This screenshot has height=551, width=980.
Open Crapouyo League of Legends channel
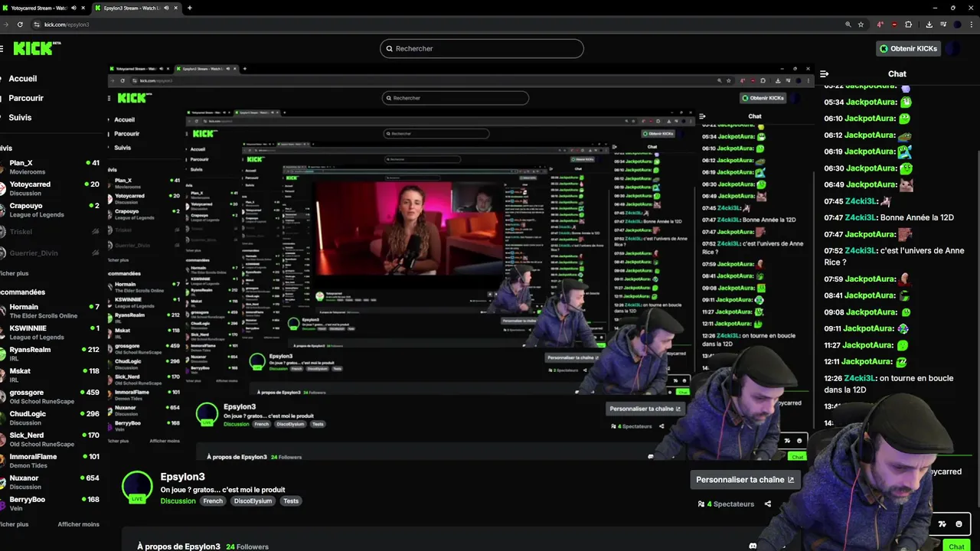[50, 210]
